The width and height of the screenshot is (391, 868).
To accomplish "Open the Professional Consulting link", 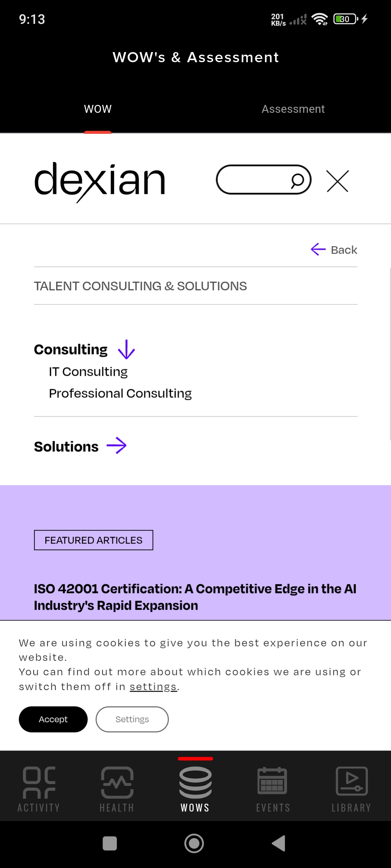I will pos(120,393).
